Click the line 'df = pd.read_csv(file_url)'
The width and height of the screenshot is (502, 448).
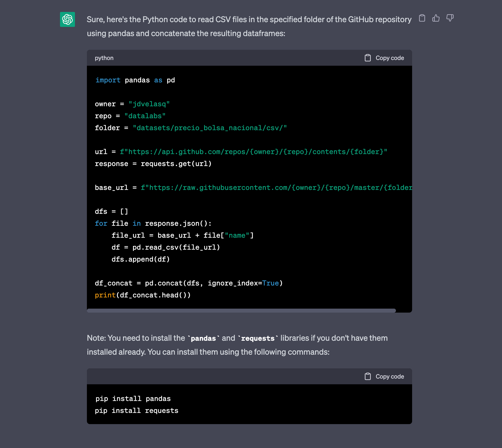tap(166, 247)
